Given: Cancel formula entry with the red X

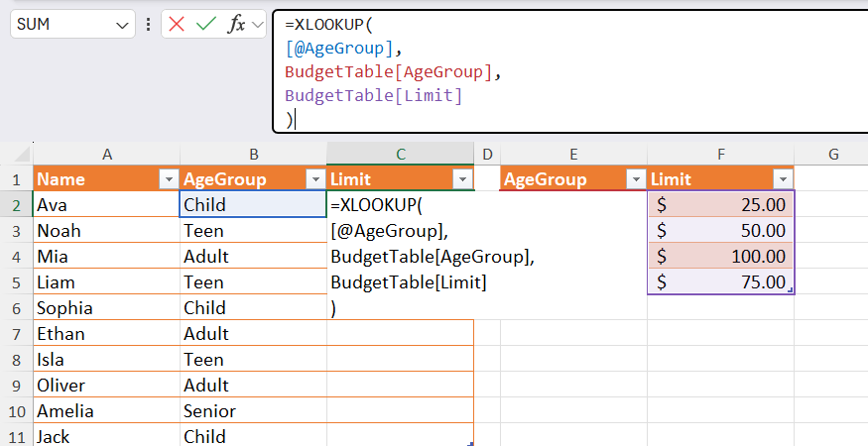Looking at the screenshot, I should 177,25.
